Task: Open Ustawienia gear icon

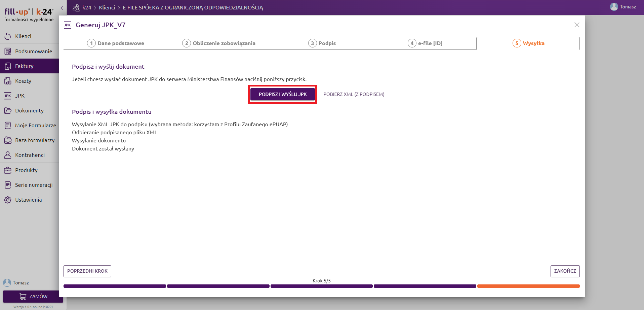Action: tap(8, 200)
